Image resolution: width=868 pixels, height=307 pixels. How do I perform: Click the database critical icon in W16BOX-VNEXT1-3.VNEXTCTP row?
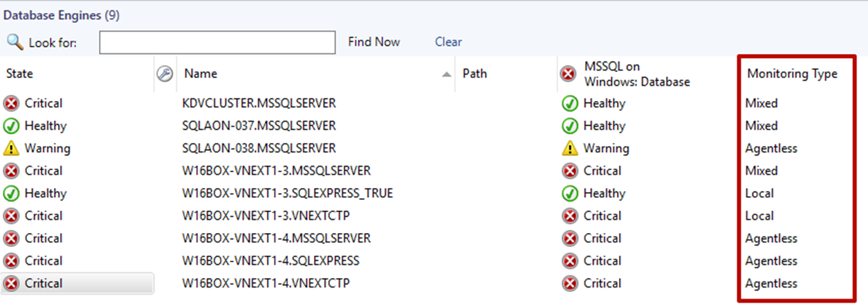click(570, 216)
